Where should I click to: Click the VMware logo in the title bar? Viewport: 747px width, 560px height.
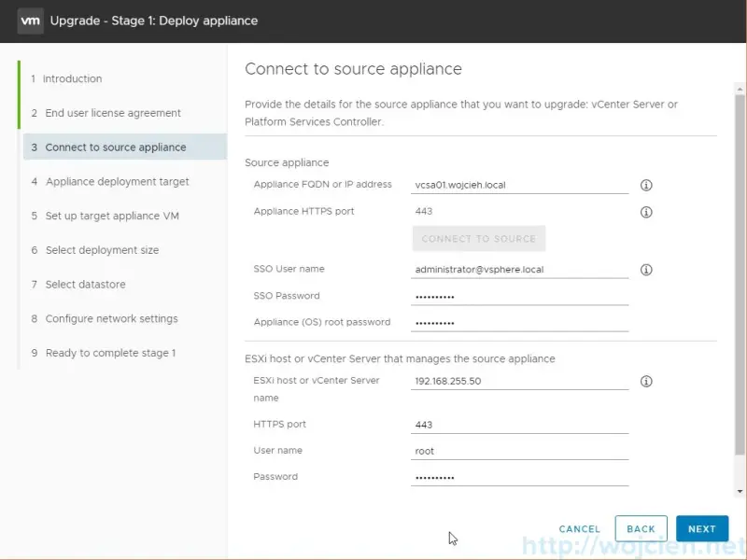tap(31, 21)
